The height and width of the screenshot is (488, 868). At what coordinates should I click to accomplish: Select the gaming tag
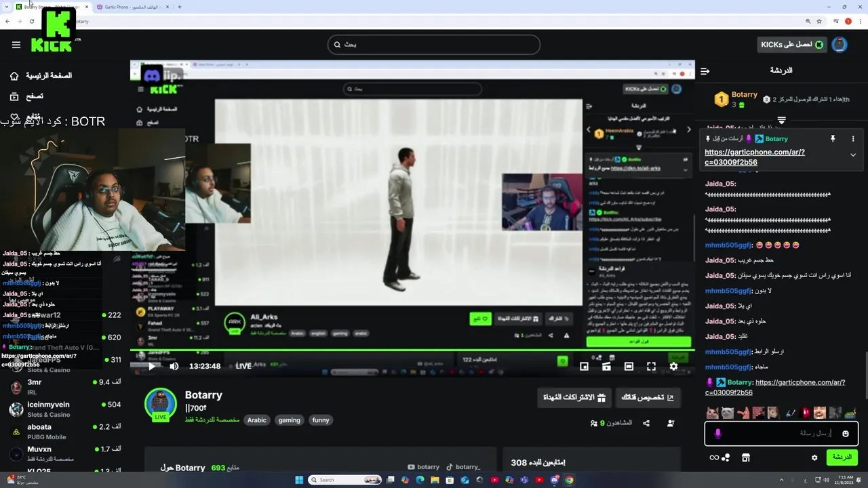(289, 420)
